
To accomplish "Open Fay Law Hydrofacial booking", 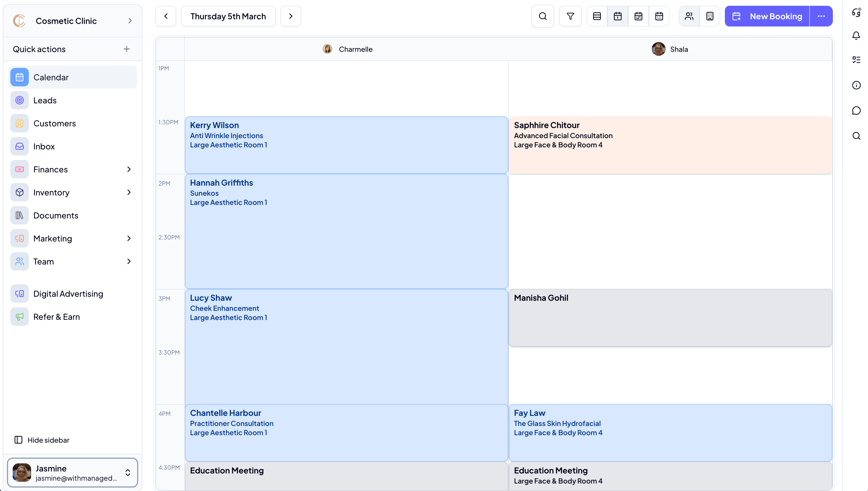I will (670, 433).
